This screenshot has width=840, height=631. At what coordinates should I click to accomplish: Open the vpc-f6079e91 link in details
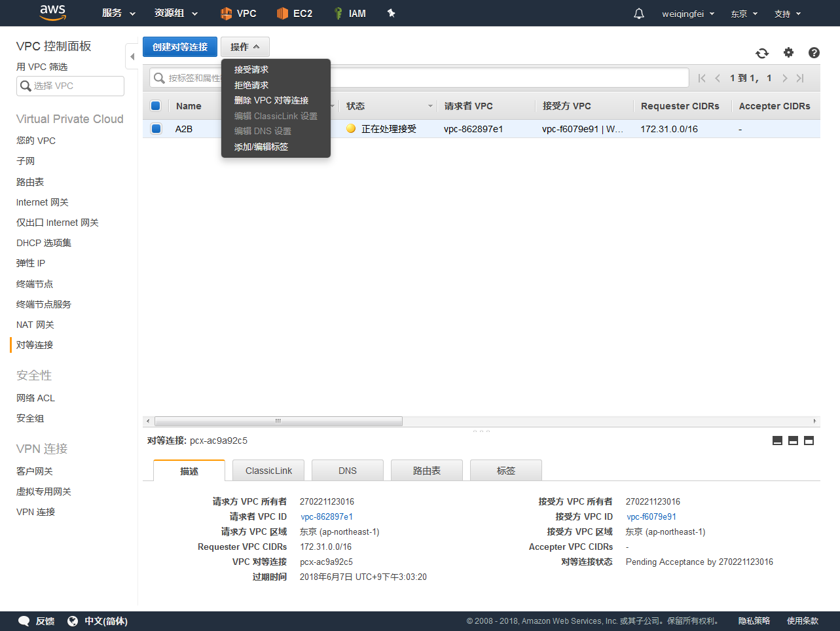[651, 516]
